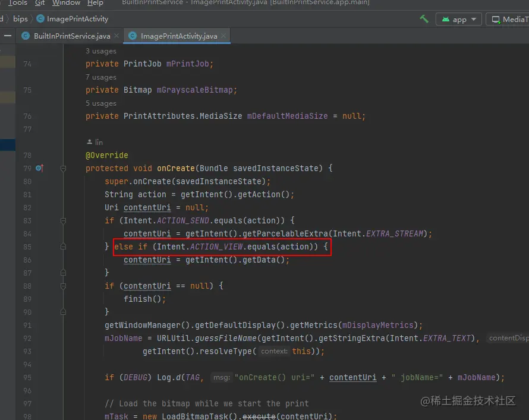Click the ImagePrintActivity breadcrumb item
Viewport: 529px width, 420px height.
tap(78, 19)
